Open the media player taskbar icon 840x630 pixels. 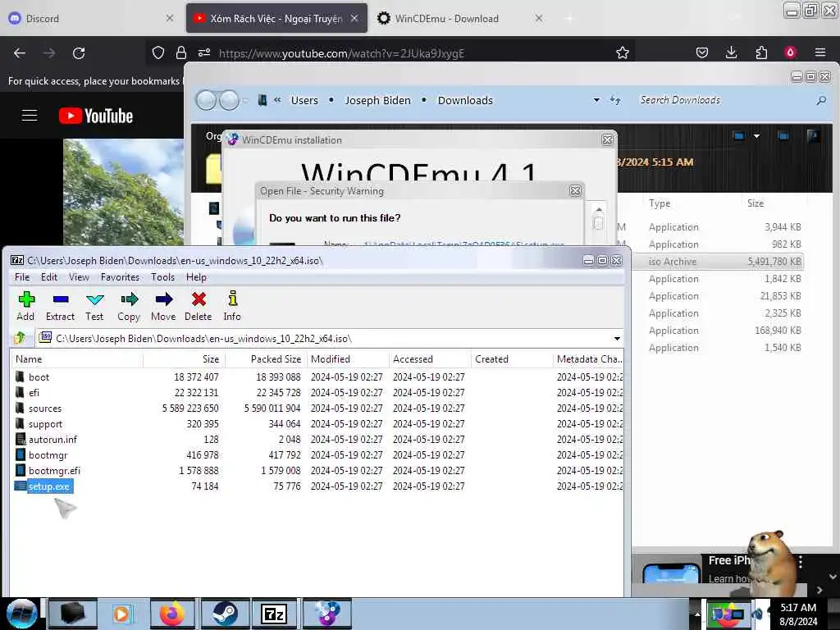(x=121, y=614)
